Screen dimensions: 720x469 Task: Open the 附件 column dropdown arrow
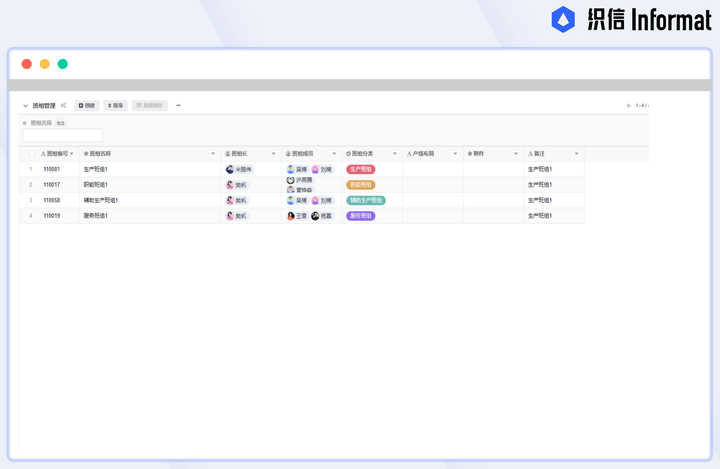pos(516,153)
